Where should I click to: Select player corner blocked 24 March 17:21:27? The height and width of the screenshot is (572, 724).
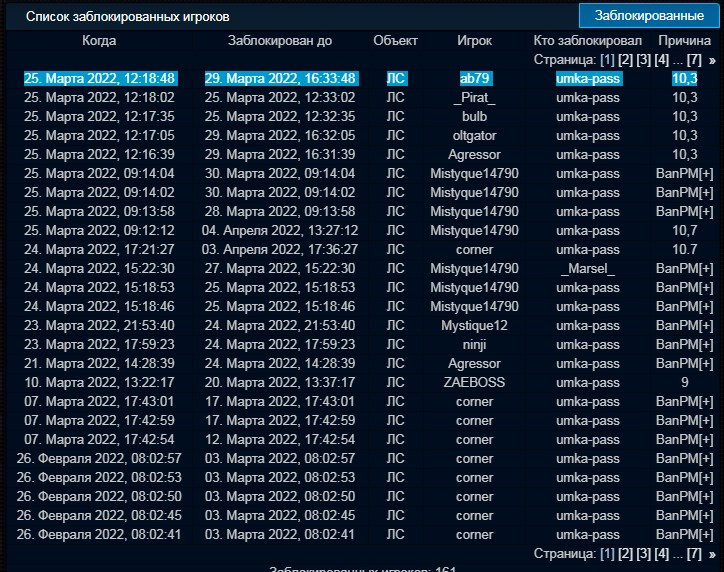point(474,249)
